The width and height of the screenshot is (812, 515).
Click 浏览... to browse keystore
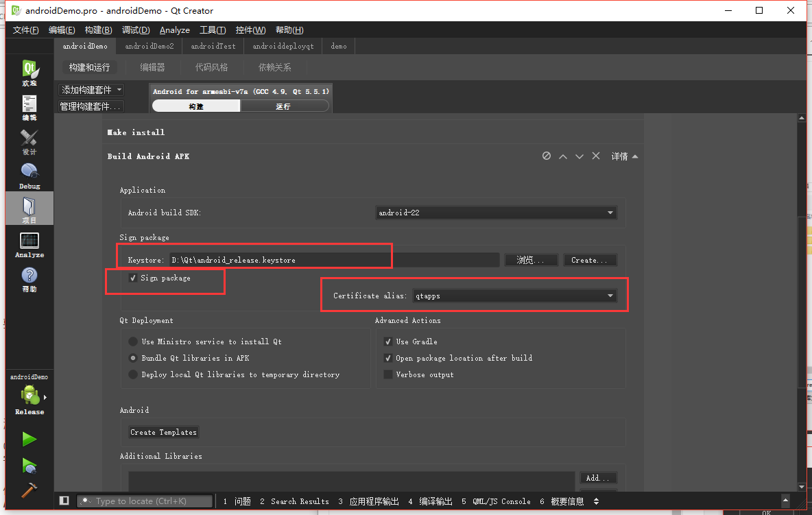[x=531, y=260]
